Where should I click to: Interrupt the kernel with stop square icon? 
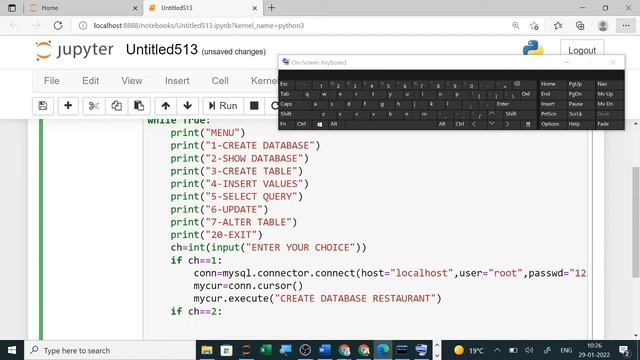pyautogui.click(x=254, y=106)
